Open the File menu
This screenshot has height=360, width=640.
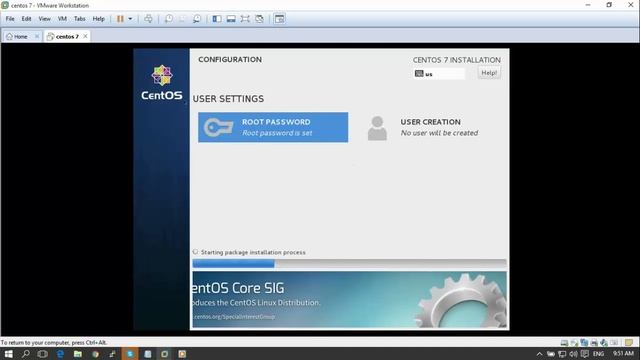coord(10,19)
